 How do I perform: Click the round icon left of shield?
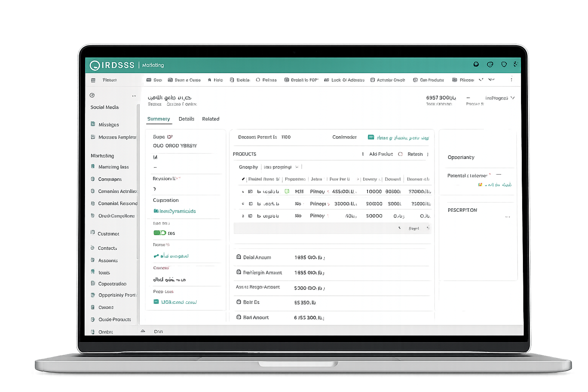[490, 64]
